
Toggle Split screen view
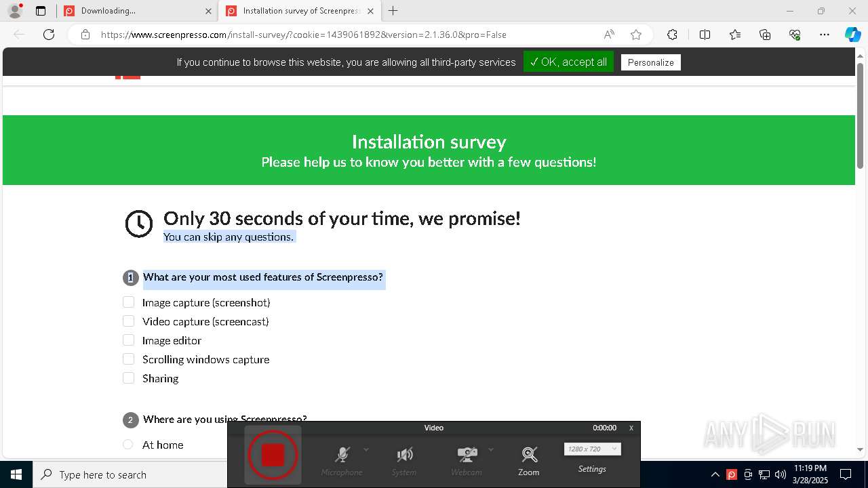(705, 35)
